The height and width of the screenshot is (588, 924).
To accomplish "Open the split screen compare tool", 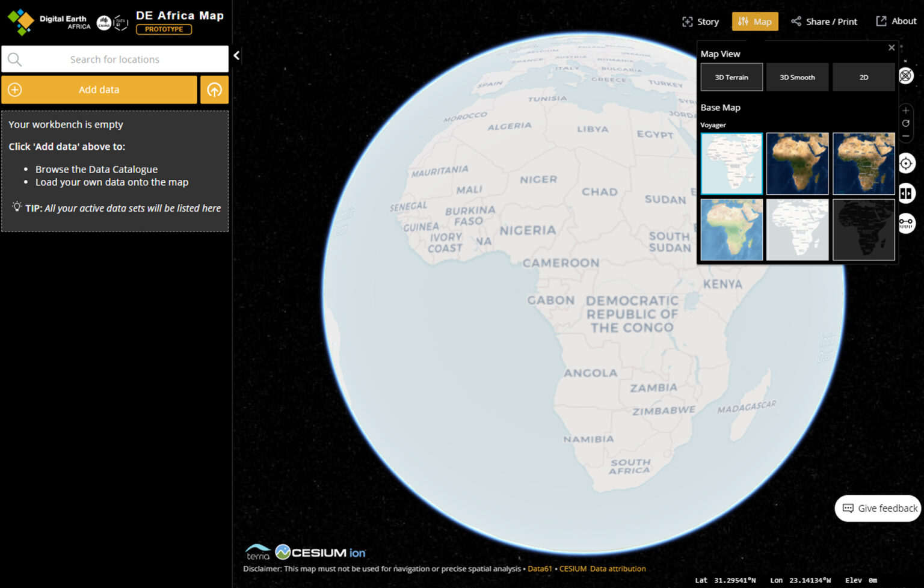I will (x=907, y=193).
